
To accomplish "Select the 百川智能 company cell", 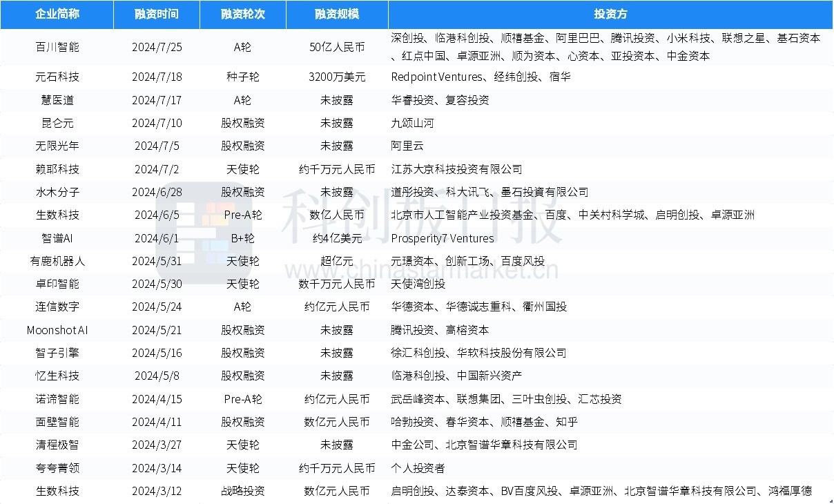I will pyautogui.click(x=57, y=47).
